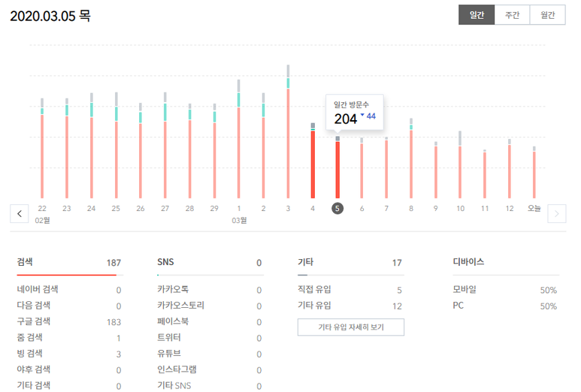
Task: Click the 네이버 검색 row
Action: coord(69,289)
